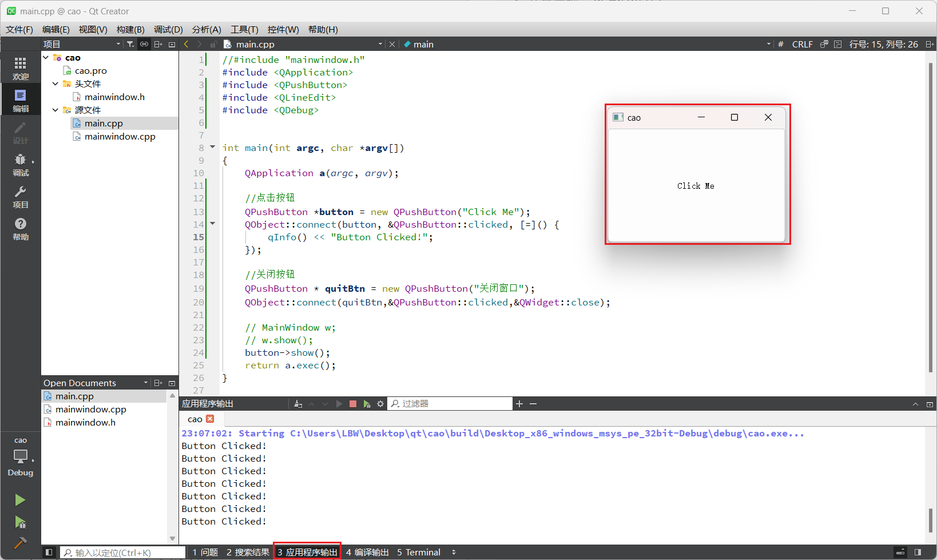The width and height of the screenshot is (937, 560).
Task: Open output panes more-options arrows
Action: pos(454,552)
